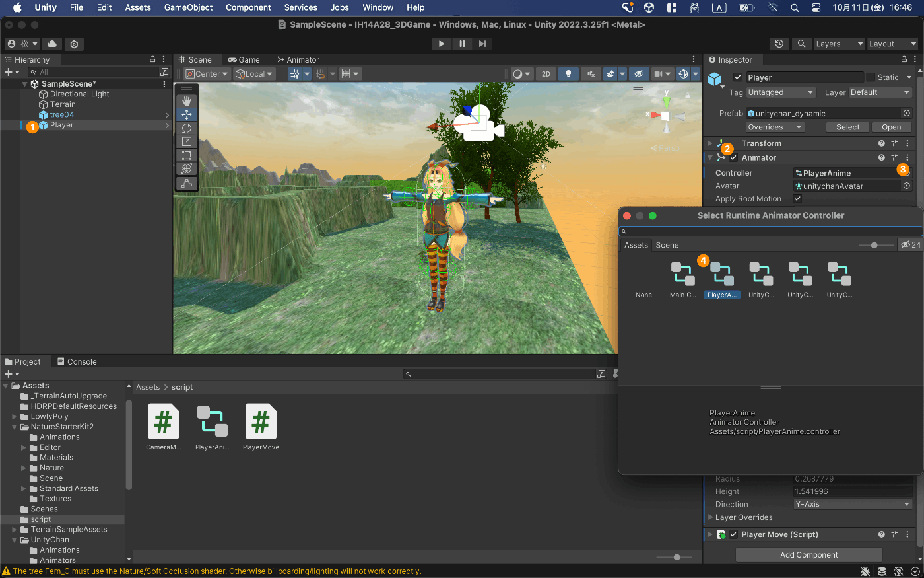Open the GameObject menu
924x578 pixels.
(188, 7)
